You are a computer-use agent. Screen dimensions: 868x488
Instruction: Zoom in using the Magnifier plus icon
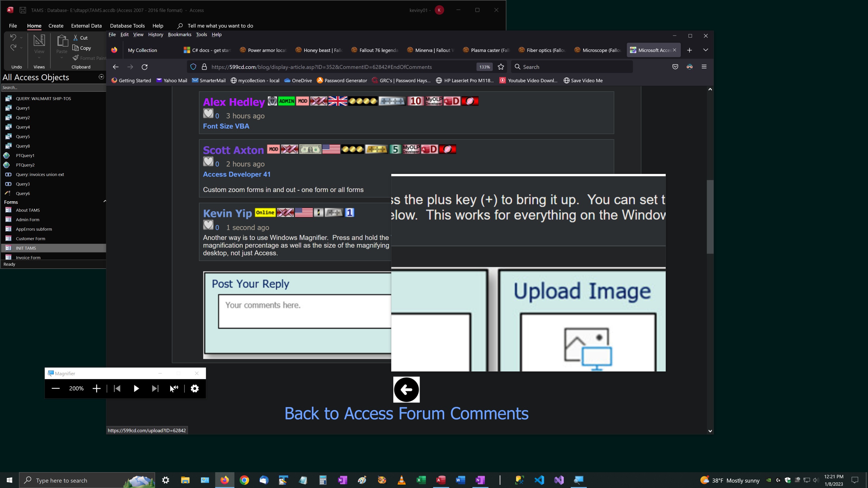coord(96,388)
